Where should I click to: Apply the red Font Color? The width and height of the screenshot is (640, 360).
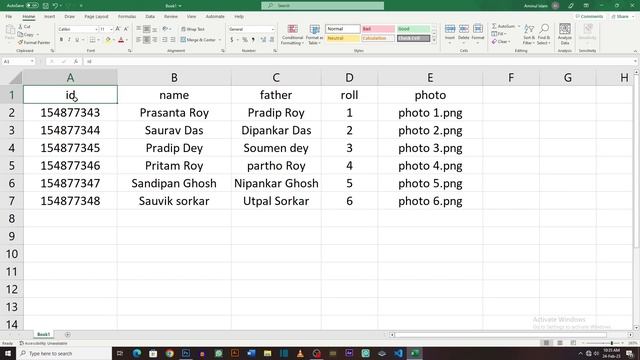121,40
